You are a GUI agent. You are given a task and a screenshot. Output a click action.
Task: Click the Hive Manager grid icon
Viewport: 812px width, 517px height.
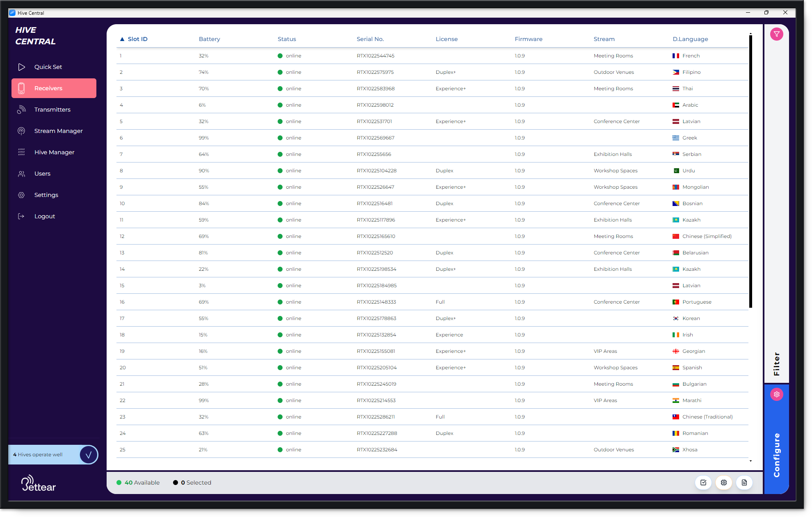pos(21,152)
